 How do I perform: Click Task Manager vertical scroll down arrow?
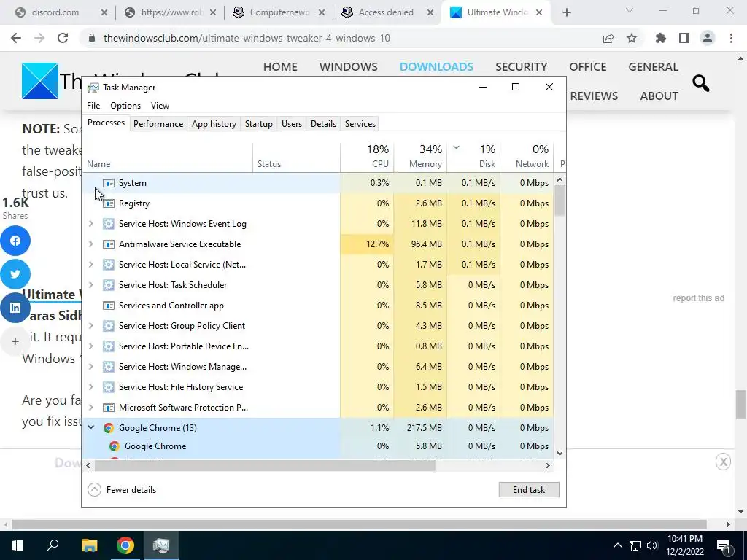[x=560, y=454]
